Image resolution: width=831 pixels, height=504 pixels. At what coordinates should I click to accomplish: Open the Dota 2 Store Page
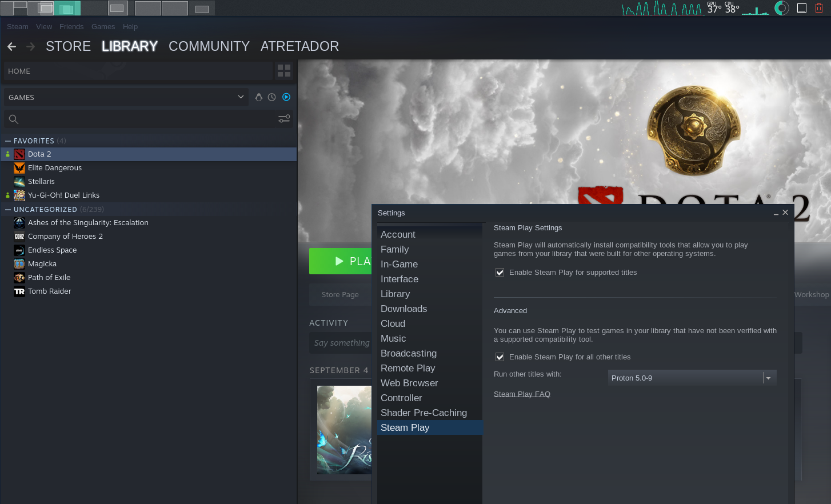click(x=340, y=295)
